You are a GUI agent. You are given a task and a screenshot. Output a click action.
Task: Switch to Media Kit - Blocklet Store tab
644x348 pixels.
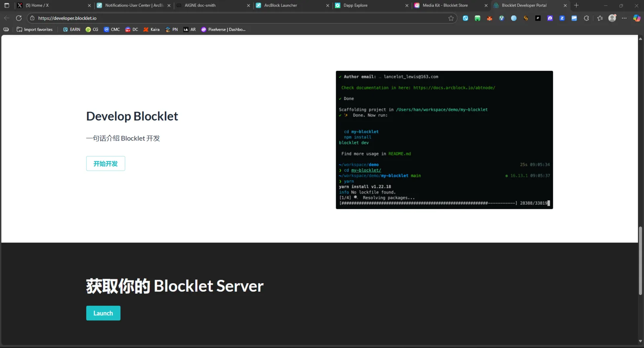pyautogui.click(x=450, y=5)
